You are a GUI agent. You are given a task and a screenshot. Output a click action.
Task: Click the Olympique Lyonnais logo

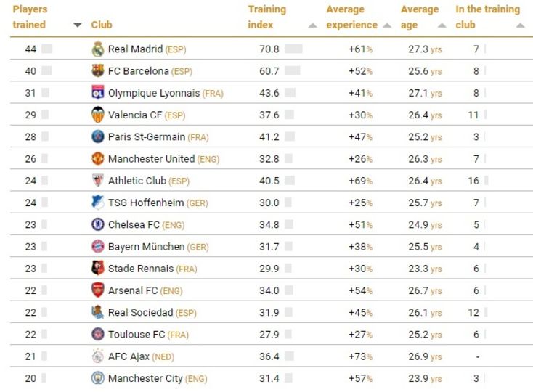(98, 93)
